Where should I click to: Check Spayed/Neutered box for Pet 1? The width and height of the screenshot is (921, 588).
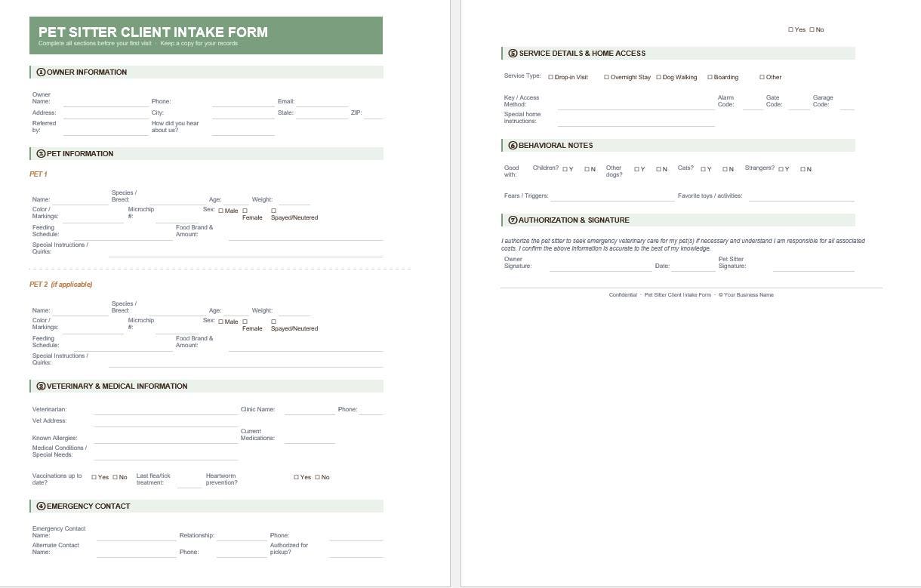click(273, 211)
